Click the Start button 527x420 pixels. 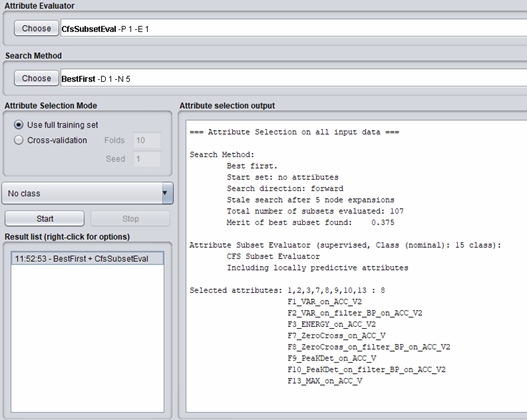45,219
